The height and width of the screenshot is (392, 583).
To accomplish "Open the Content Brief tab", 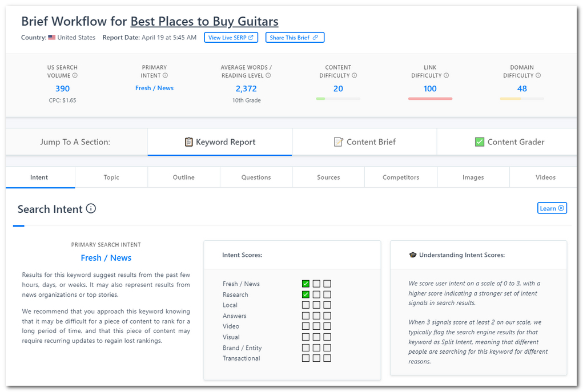I will pyautogui.click(x=364, y=142).
